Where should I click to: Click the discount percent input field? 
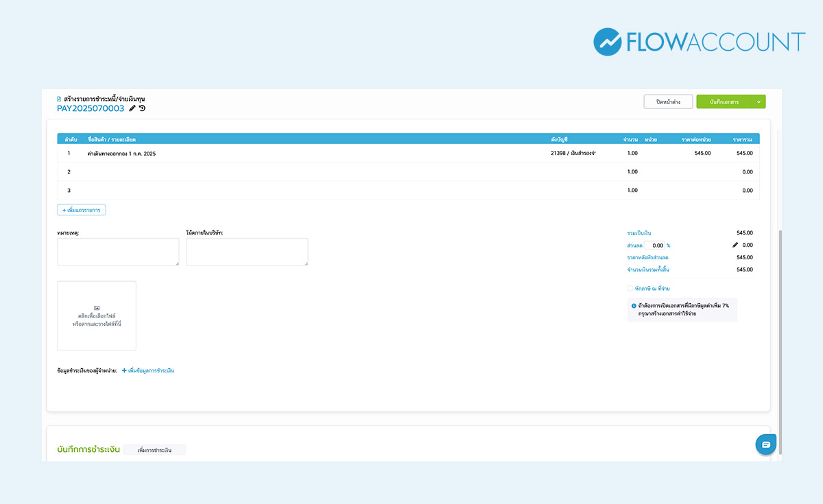(654, 245)
